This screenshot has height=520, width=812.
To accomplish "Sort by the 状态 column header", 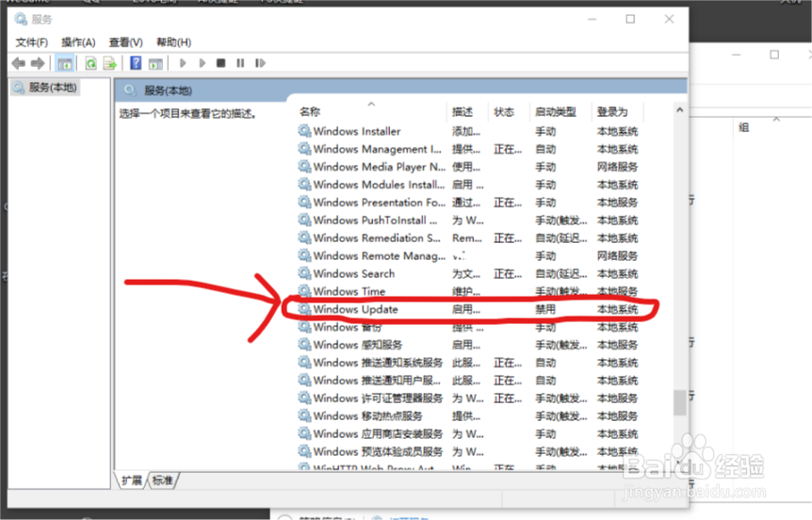I will coord(503,112).
